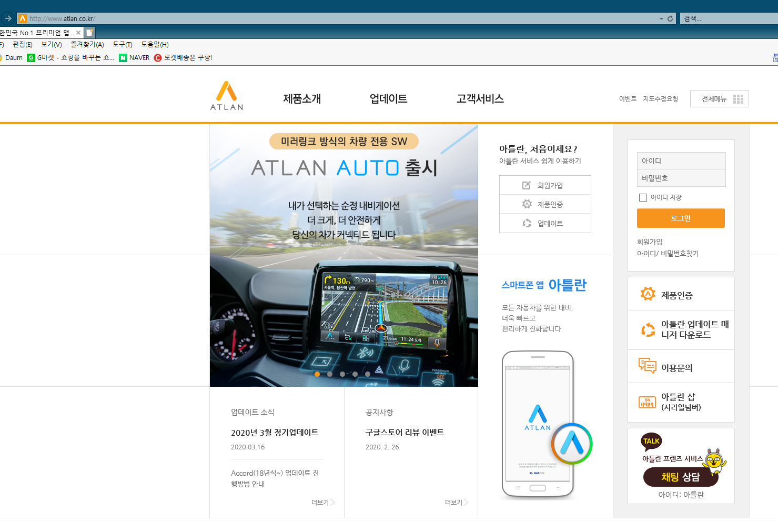Click the 제품인증 gear icon in the quick list
778x532 pixels.
[x=527, y=204]
